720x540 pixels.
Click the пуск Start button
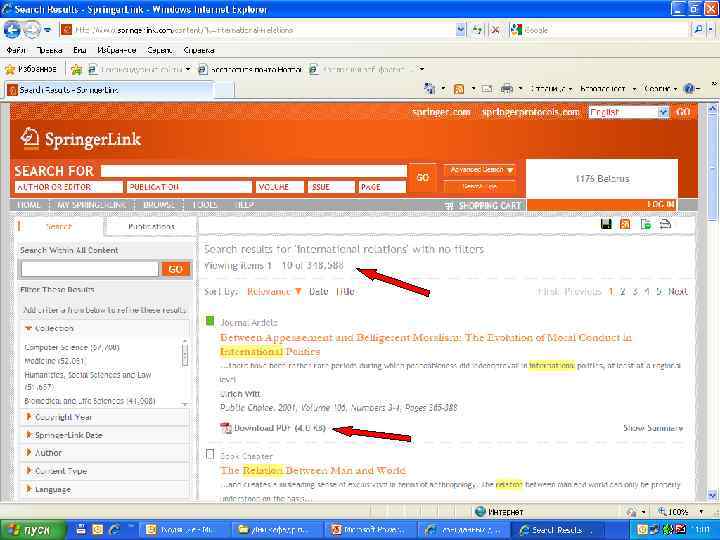33,530
